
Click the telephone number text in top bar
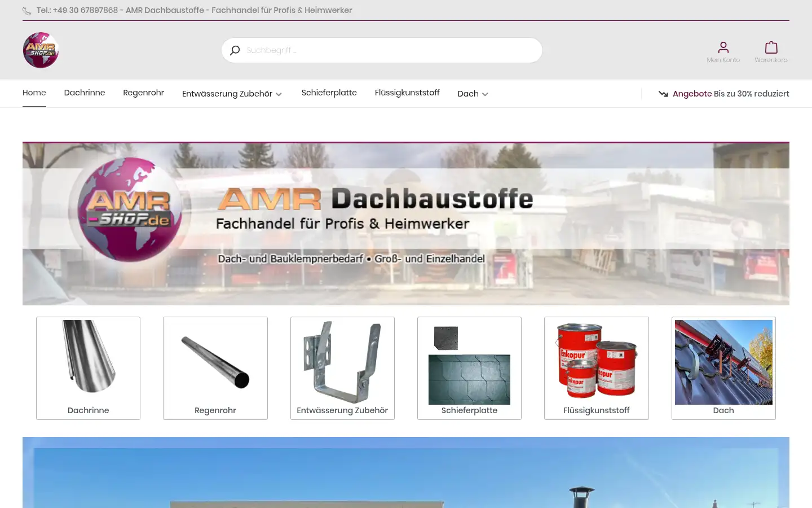[x=77, y=10]
